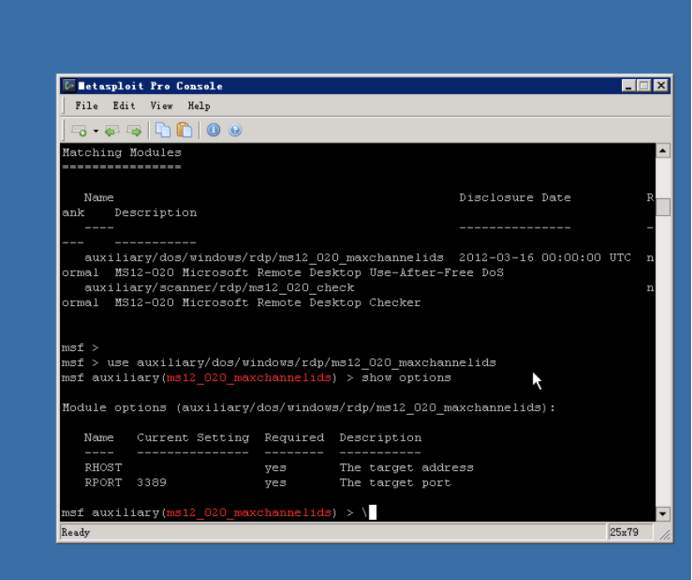Image resolution: width=692 pixels, height=580 pixels.
Task: Click 'auxiliary/scanner/rdp/ms12_020_check' module text
Action: (x=219, y=288)
